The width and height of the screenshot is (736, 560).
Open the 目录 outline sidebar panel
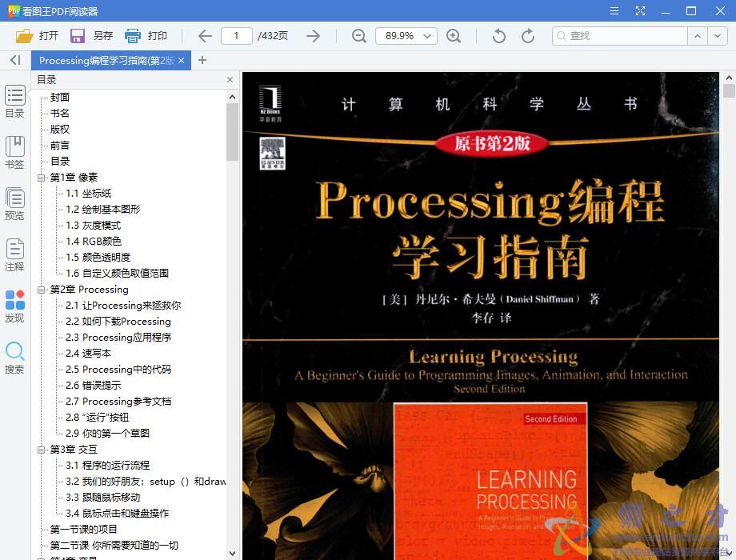pyautogui.click(x=14, y=102)
